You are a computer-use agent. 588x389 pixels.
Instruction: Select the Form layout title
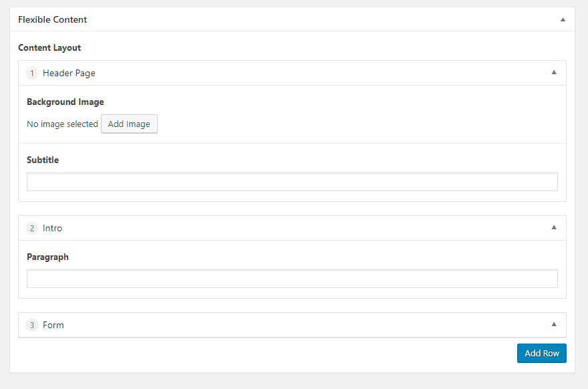click(53, 325)
